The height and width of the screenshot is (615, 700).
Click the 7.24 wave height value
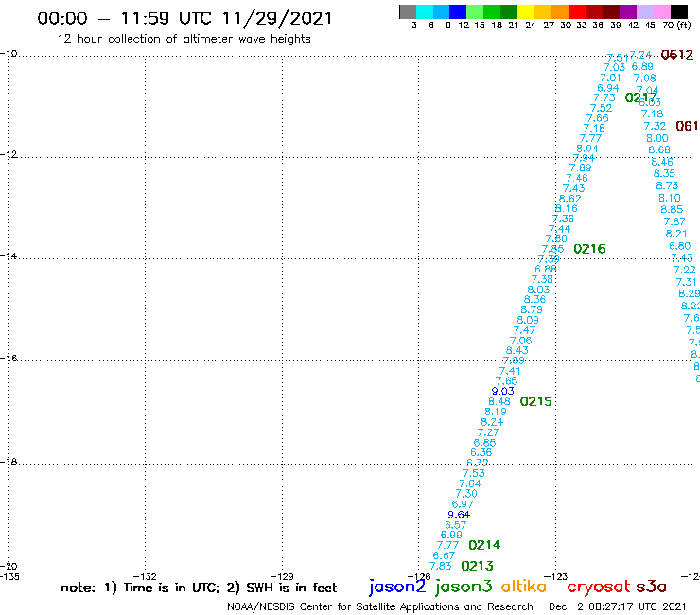point(640,55)
